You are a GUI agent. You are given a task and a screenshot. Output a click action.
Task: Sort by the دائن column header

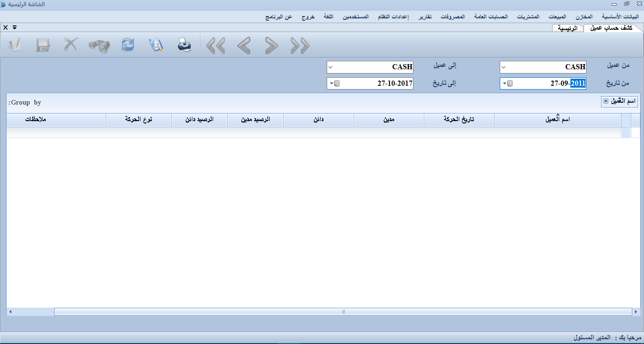[319, 120]
